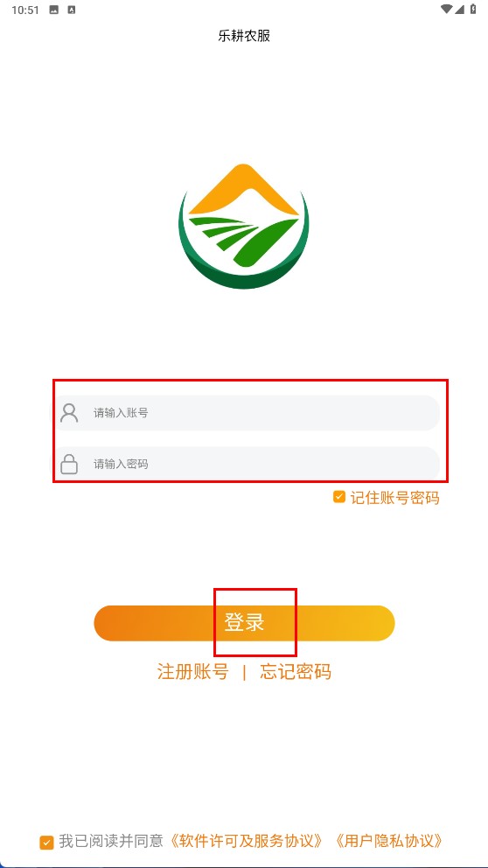
Task: Open 《用户隐私协议》 privacy link
Action: tap(388, 842)
